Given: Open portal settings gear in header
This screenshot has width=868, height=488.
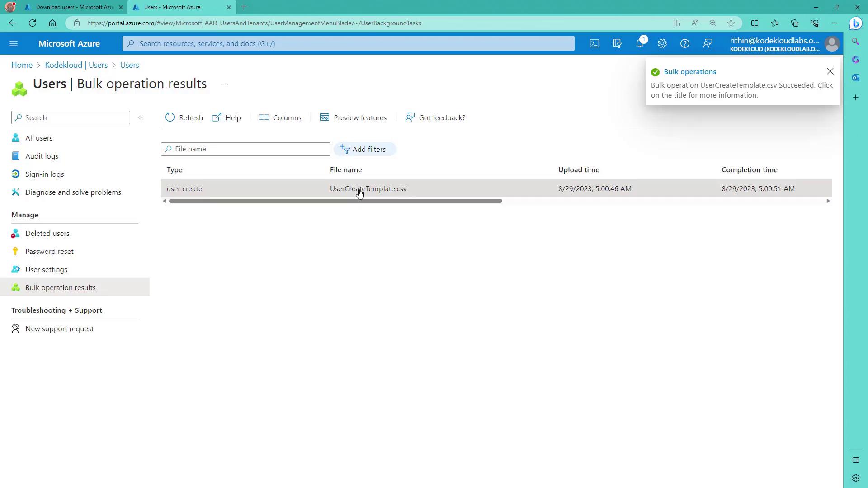Looking at the screenshot, I should pyautogui.click(x=662, y=43).
